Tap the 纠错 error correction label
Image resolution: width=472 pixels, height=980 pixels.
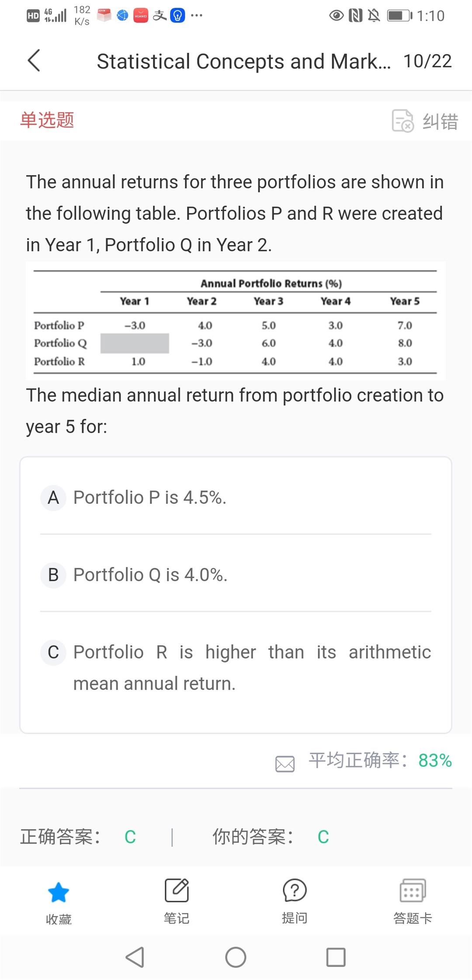click(440, 121)
